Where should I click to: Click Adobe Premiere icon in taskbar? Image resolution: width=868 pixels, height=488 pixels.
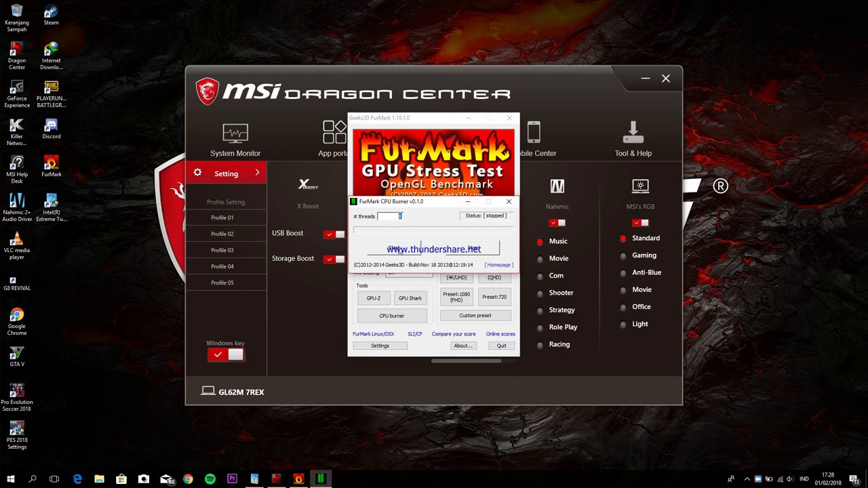(232, 479)
